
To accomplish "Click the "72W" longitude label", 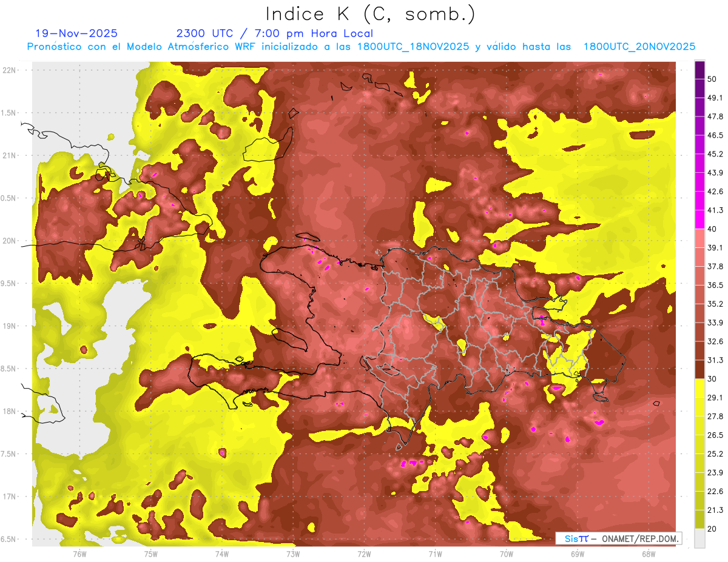I will (x=364, y=554).
